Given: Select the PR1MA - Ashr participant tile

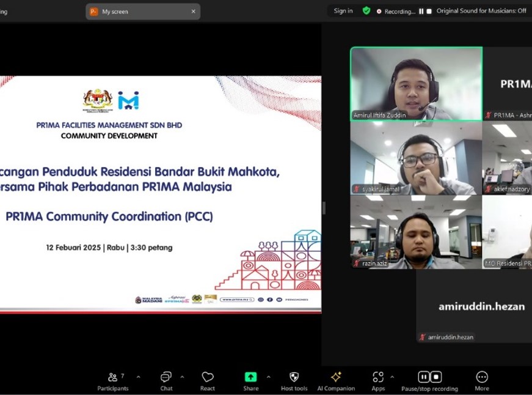Looking at the screenshot, I should click(x=507, y=84).
